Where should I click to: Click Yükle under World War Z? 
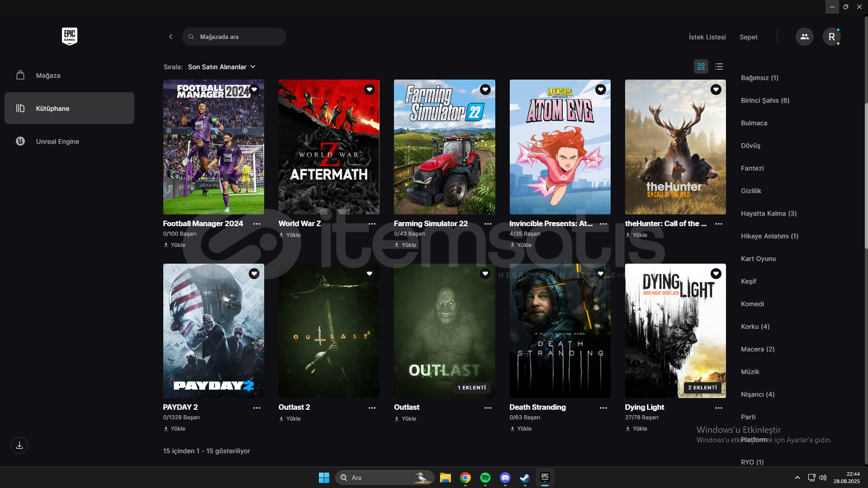click(x=290, y=235)
